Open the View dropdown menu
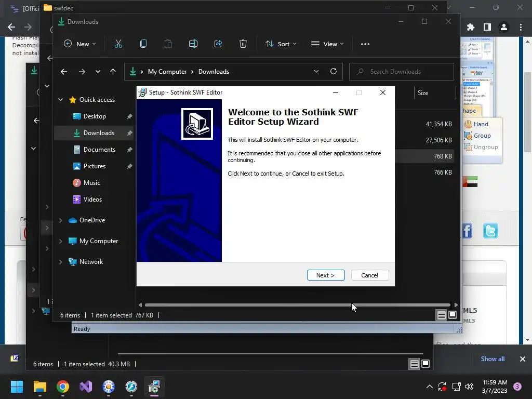532x399 pixels. (x=327, y=44)
